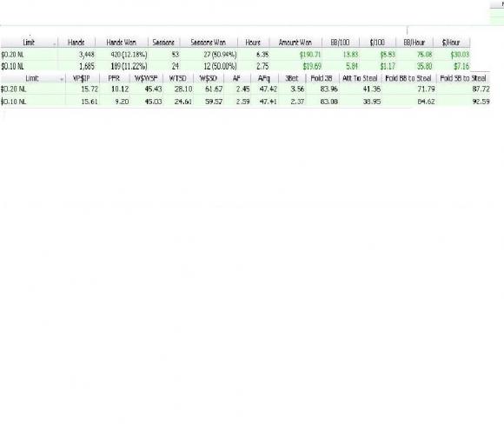Screen dimensions: 504x435
Task: Click the Sessions column header
Action: coord(163,43)
